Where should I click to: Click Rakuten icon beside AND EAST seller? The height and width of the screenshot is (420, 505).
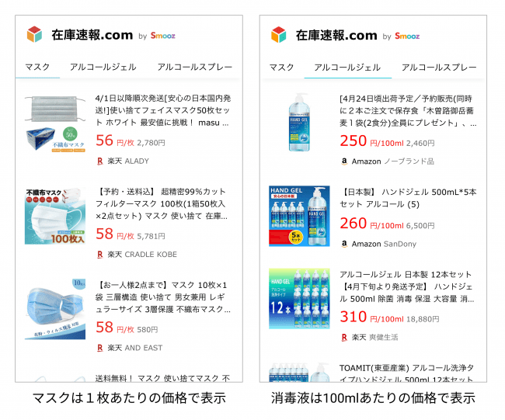point(100,348)
